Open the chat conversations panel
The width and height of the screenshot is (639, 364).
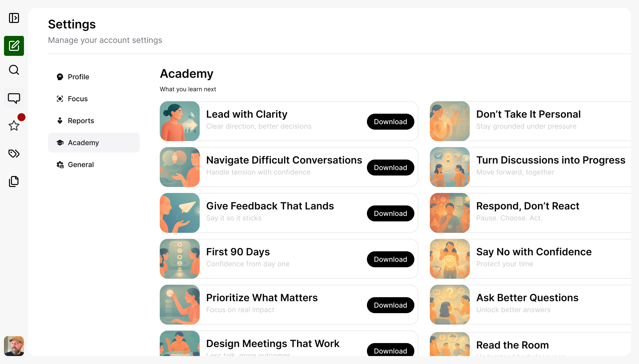point(14,98)
